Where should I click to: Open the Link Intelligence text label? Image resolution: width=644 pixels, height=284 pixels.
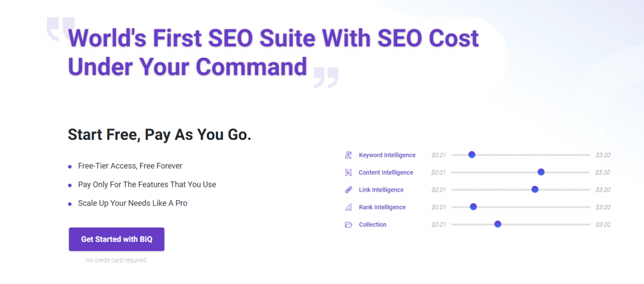click(381, 190)
